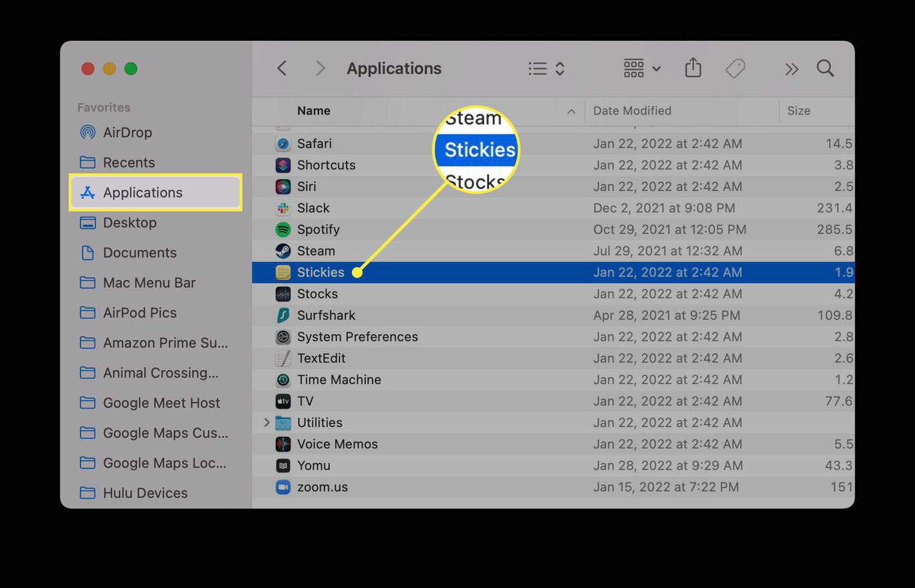The width and height of the screenshot is (915, 588).
Task: Select Desktop in the sidebar
Action: (129, 223)
